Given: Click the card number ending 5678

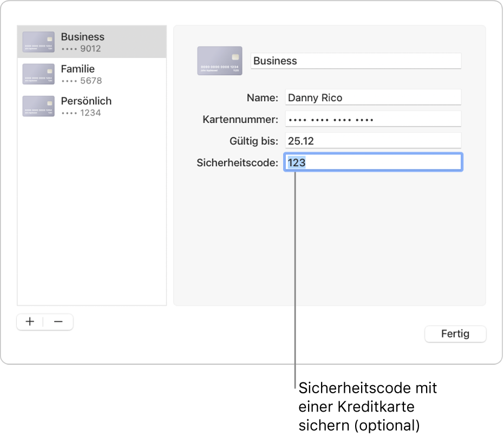Looking at the screenshot, I should tap(82, 81).
